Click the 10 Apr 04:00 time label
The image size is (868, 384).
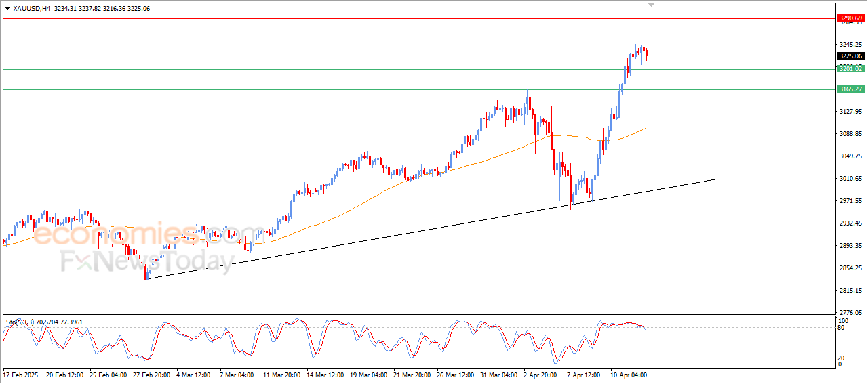[x=629, y=375]
